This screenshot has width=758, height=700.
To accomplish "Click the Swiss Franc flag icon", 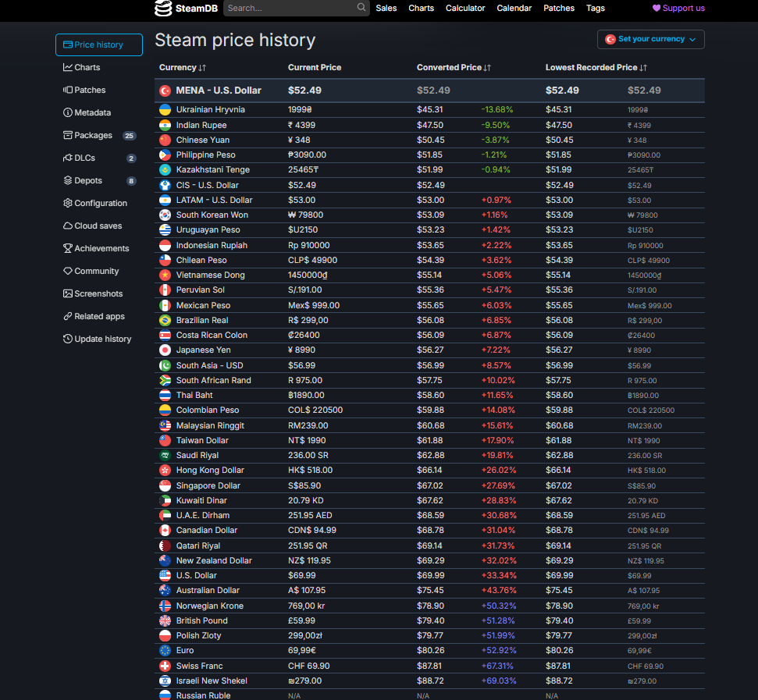I will click(165, 666).
